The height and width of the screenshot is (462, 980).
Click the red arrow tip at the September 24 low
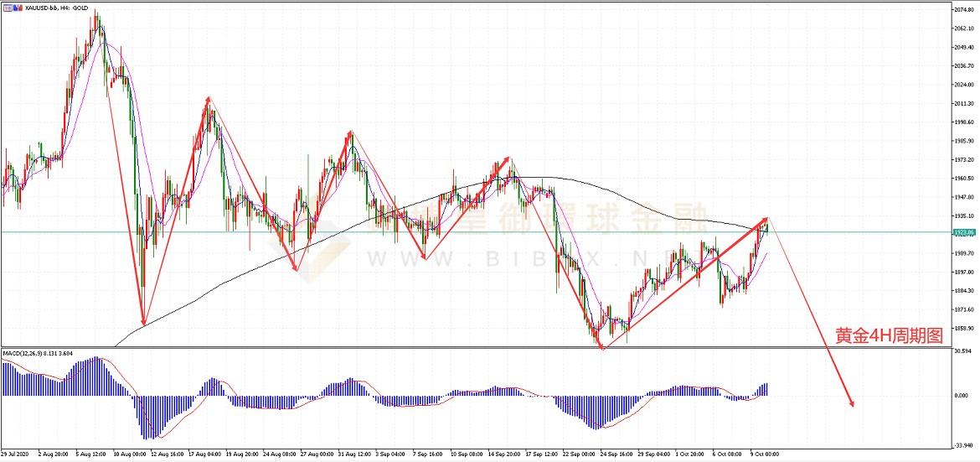pyautogui.click(x=601, y=346)
